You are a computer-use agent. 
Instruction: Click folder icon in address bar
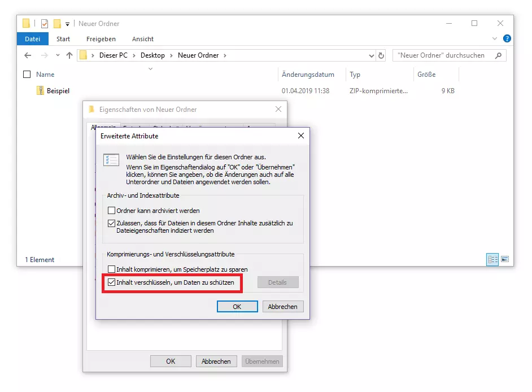[x=83, y=55]
